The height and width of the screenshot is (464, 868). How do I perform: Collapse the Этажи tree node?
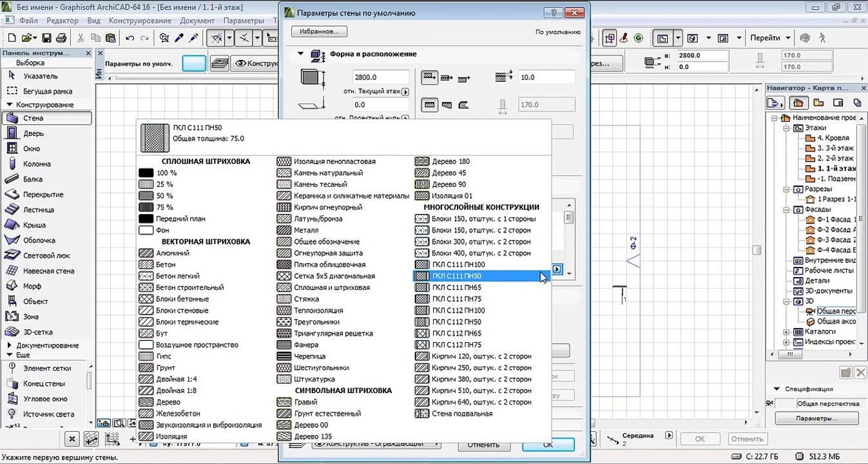pyautogui.click(x=786, y=128)
